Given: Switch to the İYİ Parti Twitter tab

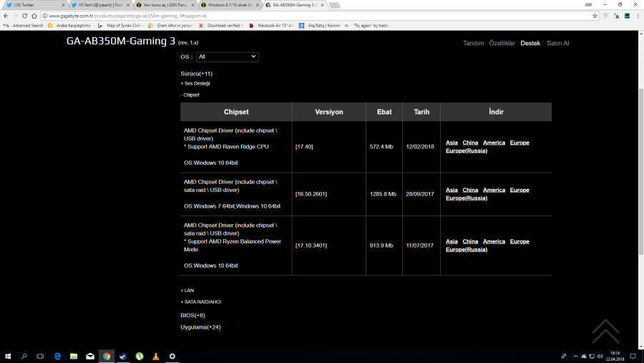Looking at the screenshot, I should pyautogui.click(x=99, y=5).
